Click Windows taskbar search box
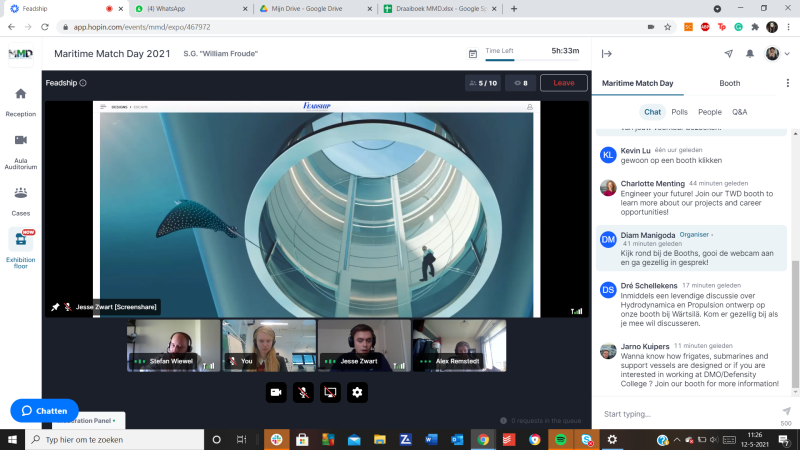The height and width of the screenshot is (450, 800). point(115,439)
